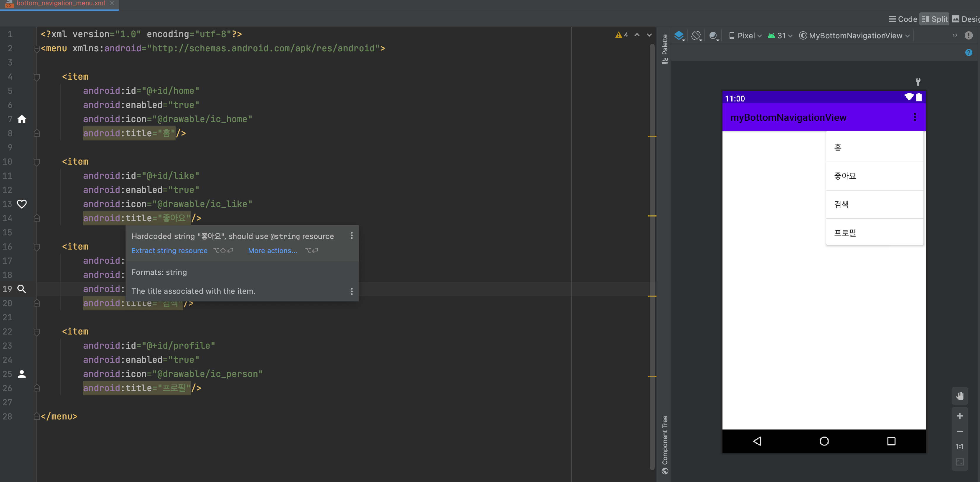Click the design surface layers icon
The height and width of the screenshot is (482, 980).
pyautogui.click(x=679, y=35)
